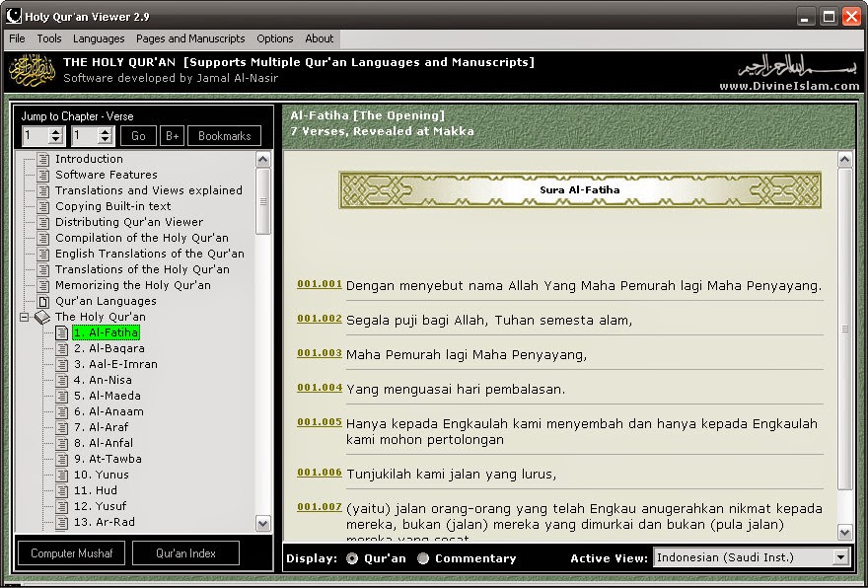868x588 pixels.
Task: Select Translations of the Holy Qur'an entry
Action: pyautogui.click(x=142, y=269)
